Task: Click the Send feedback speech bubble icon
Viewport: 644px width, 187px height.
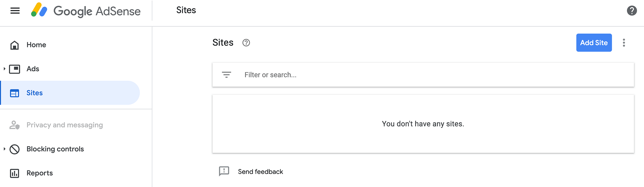Action: click(224, 171)
